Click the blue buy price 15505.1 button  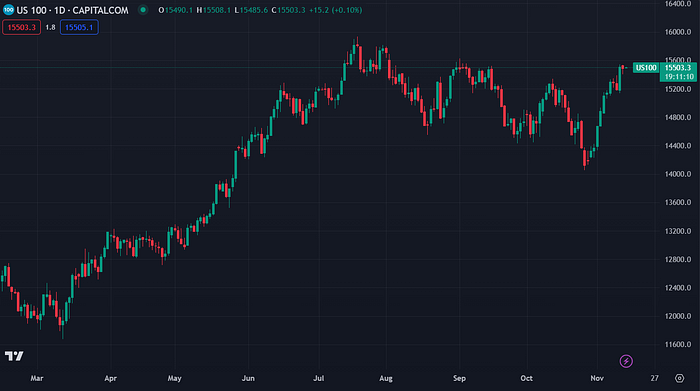[79, 27]
